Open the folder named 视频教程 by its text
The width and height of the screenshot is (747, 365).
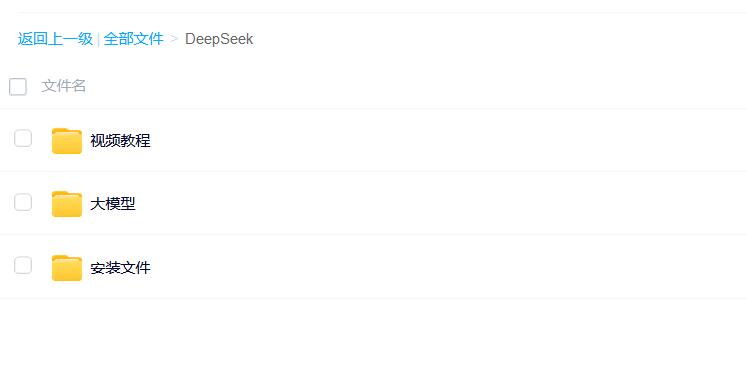pos(121,141)
